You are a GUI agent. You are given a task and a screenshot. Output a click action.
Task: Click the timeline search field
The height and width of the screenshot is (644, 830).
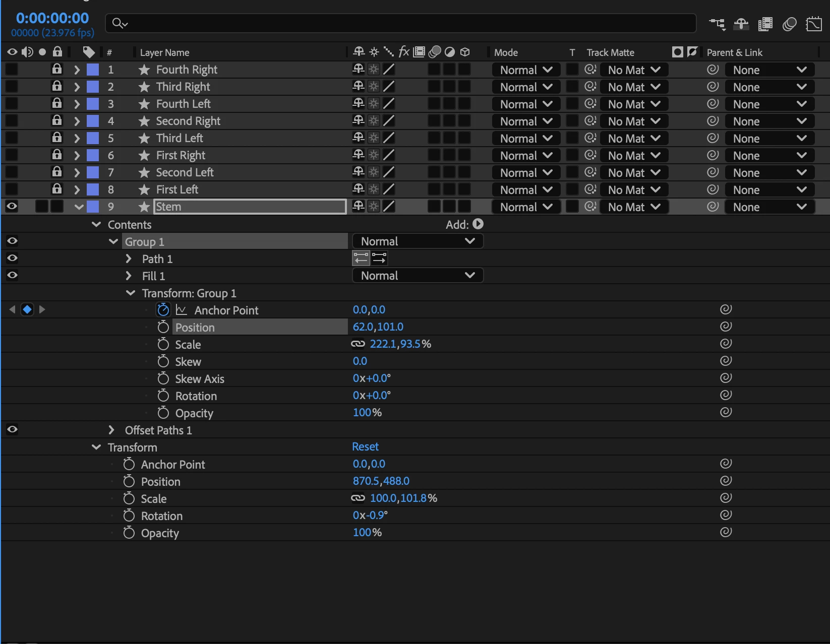[x=401, y=23]
